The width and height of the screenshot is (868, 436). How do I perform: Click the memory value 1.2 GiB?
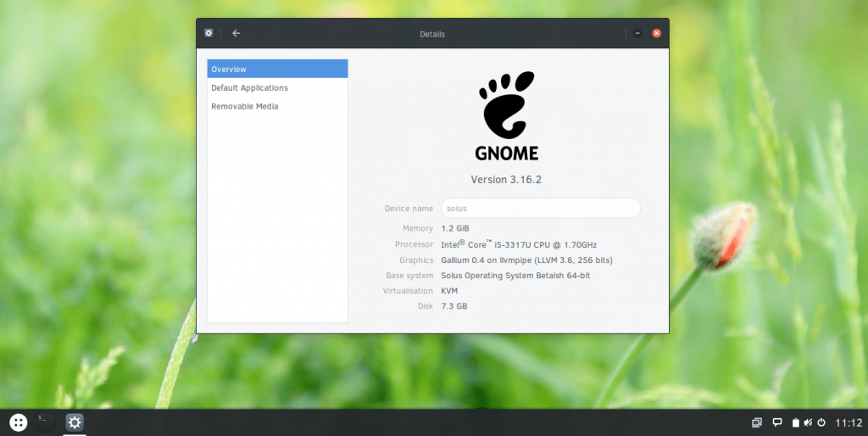[x=455, y=228]
